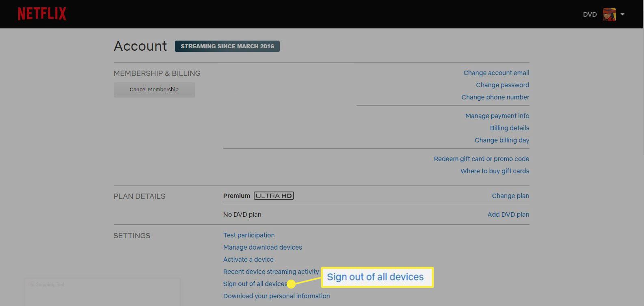Open Change phone number link
644x306 pixels.
[495, 97]
